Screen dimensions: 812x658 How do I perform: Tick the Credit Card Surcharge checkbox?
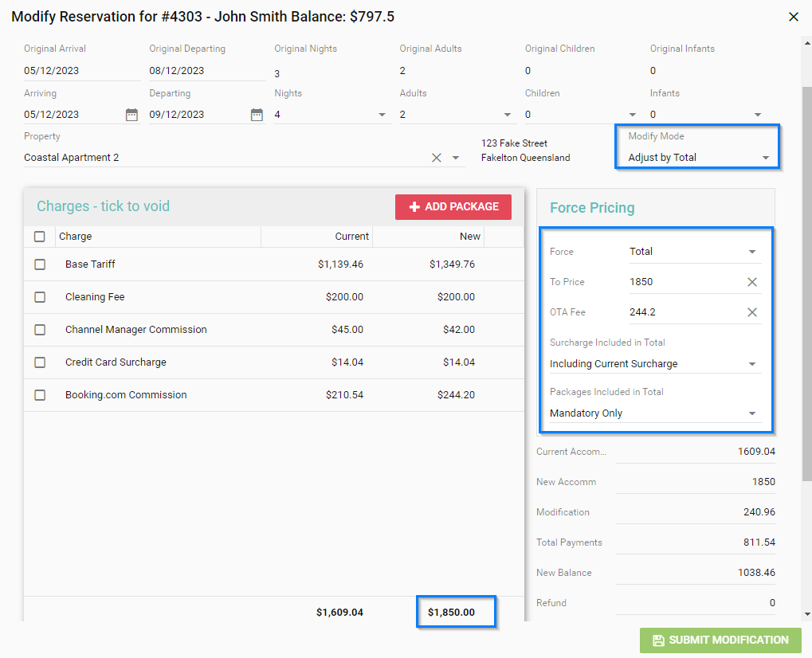[40, 362]
